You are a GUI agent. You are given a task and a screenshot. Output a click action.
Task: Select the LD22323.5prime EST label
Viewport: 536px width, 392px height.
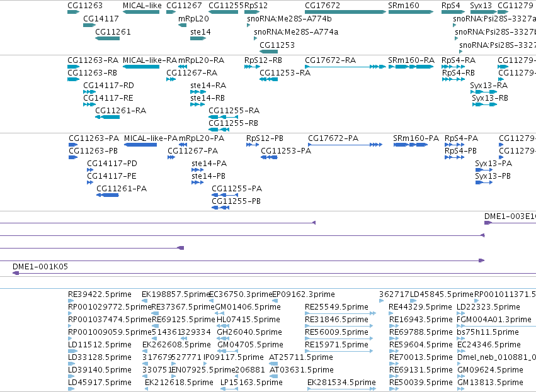pyautogui.click(x=489, y=307)
